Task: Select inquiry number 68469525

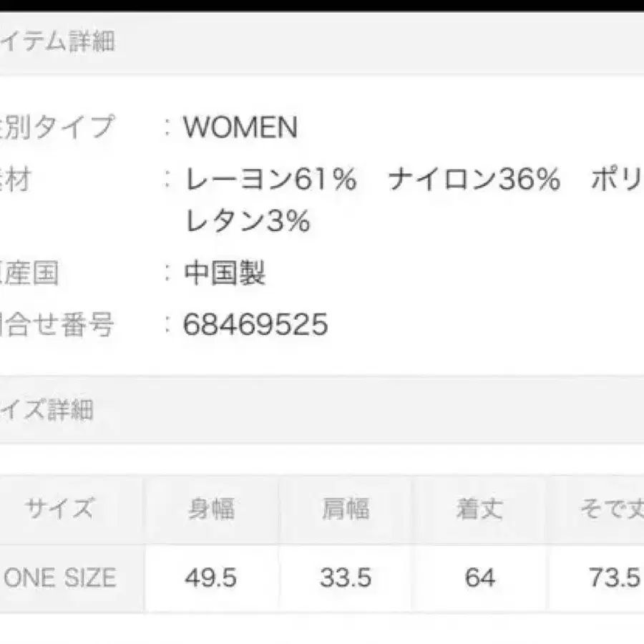Action: coord(255,325)
